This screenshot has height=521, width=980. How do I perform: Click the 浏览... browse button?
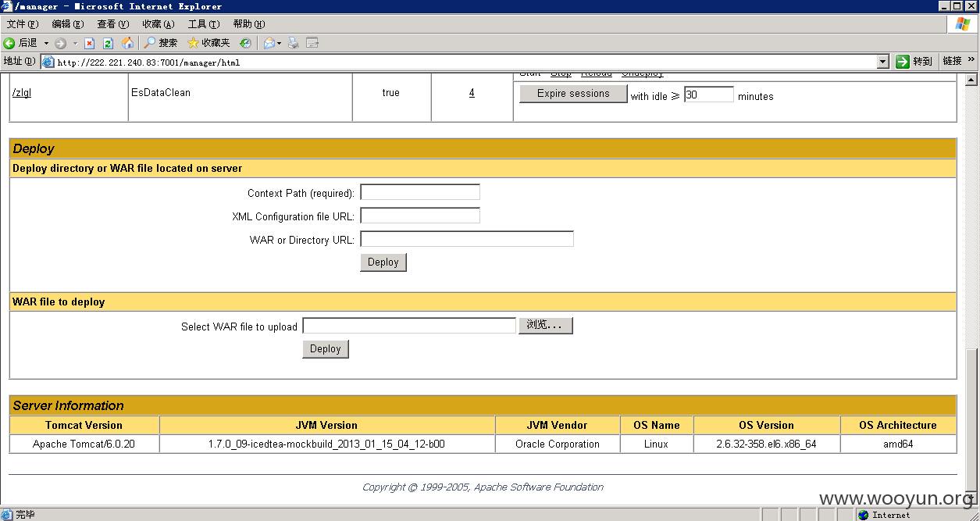(x=546, y=326)
